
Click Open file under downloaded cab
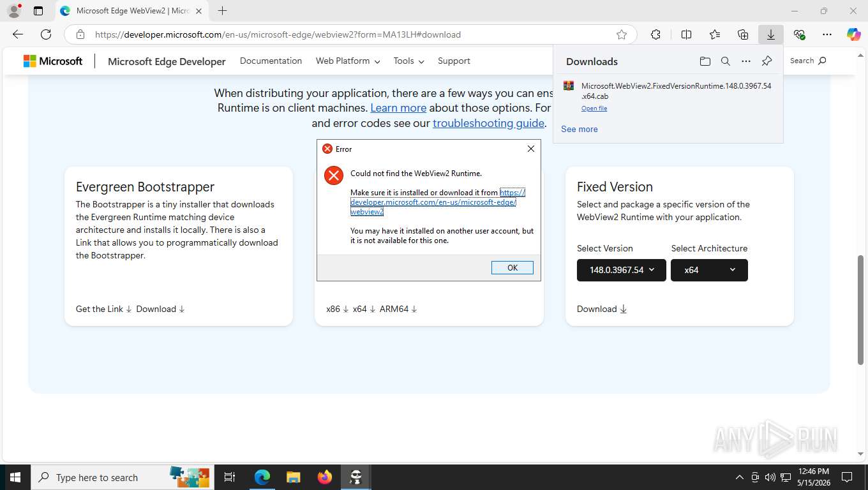click(x=594, y=108)
